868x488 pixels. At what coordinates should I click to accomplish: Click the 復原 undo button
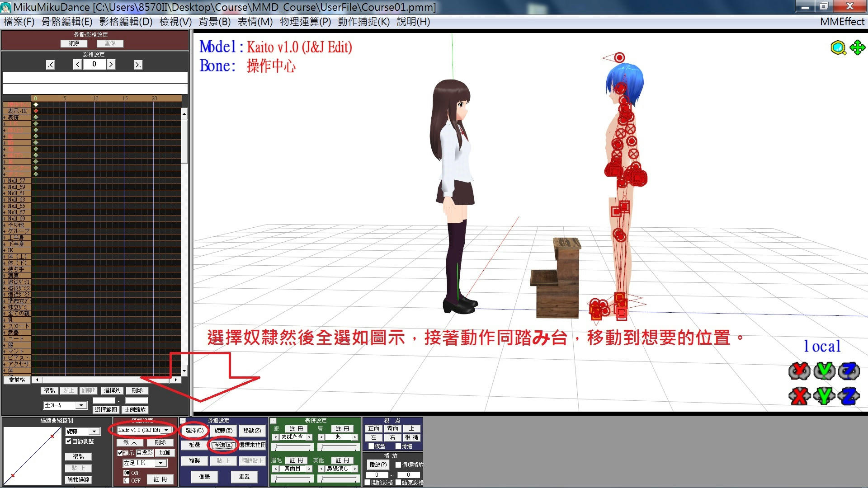click(x=74, y=43)
